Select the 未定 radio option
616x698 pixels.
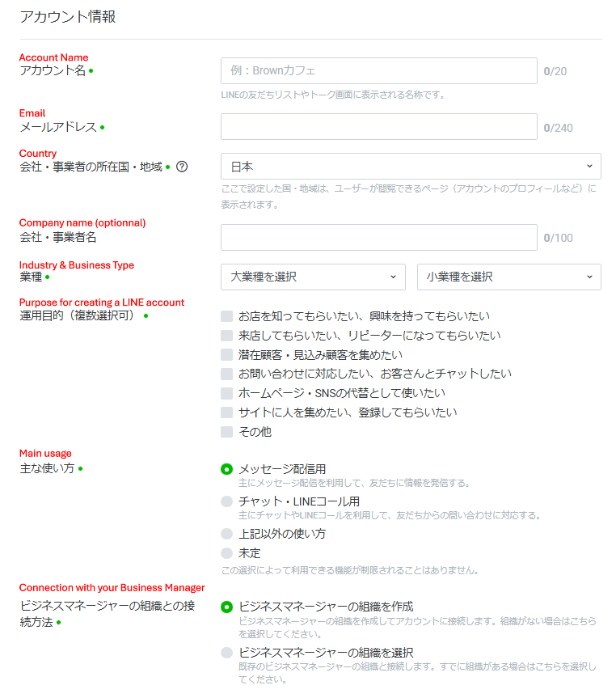(x=227, y=553)
